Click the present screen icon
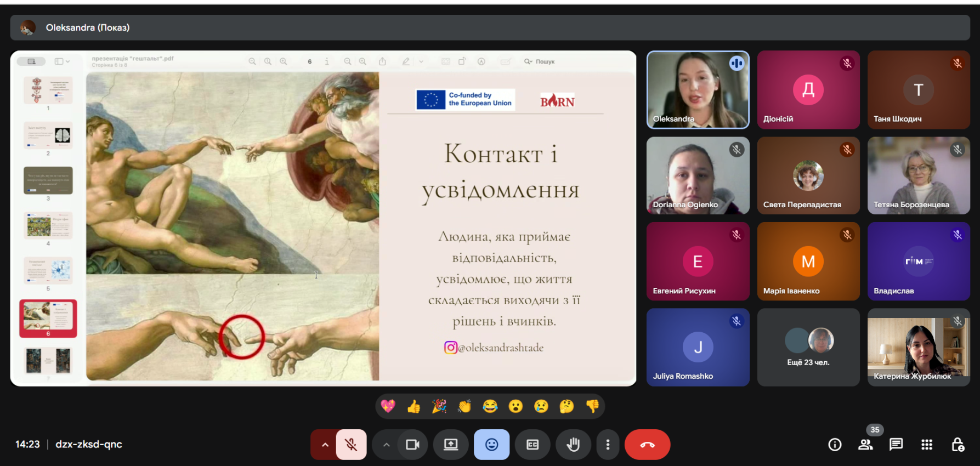Screen dimensions: 980x466 click(x=451, y=445)
